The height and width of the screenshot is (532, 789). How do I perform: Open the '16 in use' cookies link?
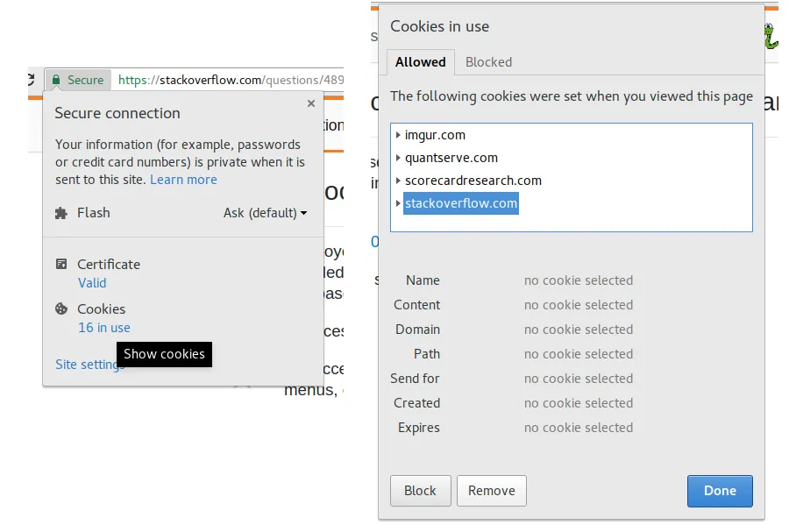click(x=103, y=328)
